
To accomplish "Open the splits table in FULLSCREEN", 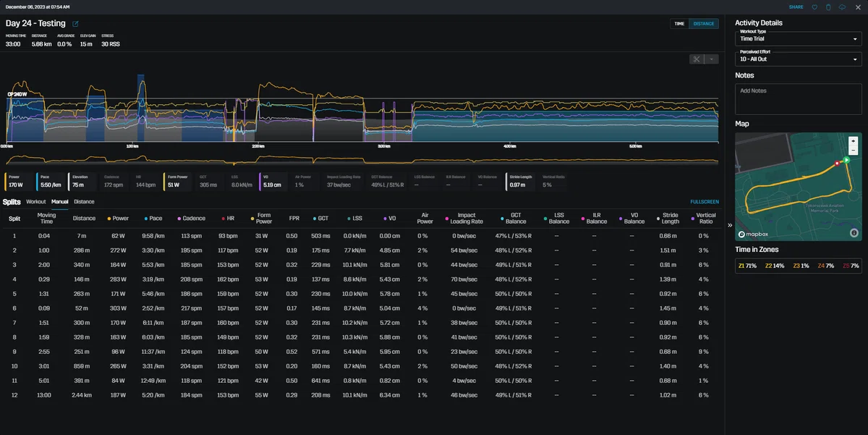I will coord(705,202).
